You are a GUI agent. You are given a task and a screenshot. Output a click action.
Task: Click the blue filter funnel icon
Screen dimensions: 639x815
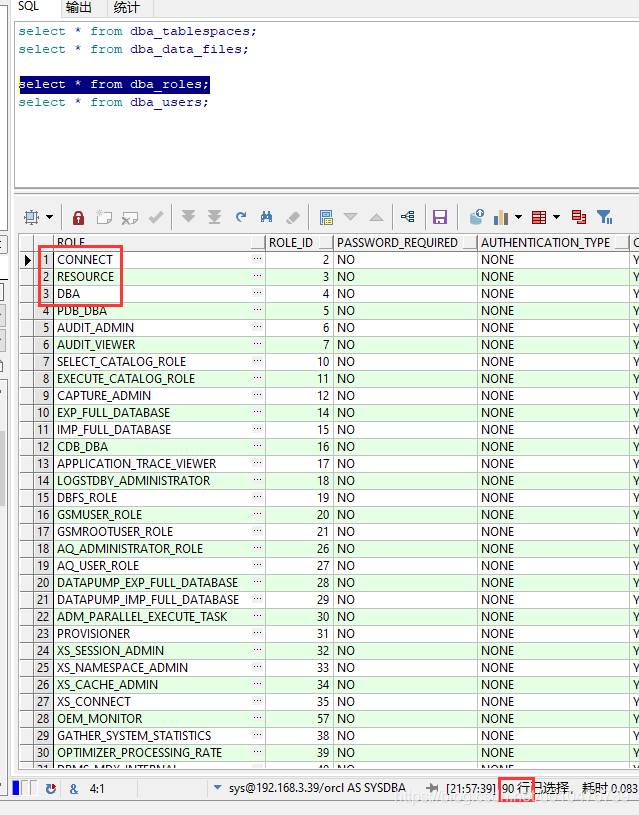tap(605, 217)
